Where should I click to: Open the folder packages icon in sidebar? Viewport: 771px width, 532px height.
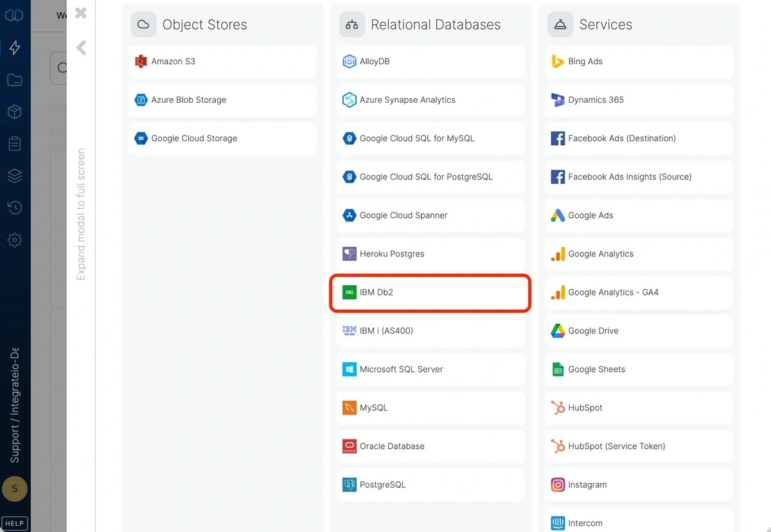[14, 79]
